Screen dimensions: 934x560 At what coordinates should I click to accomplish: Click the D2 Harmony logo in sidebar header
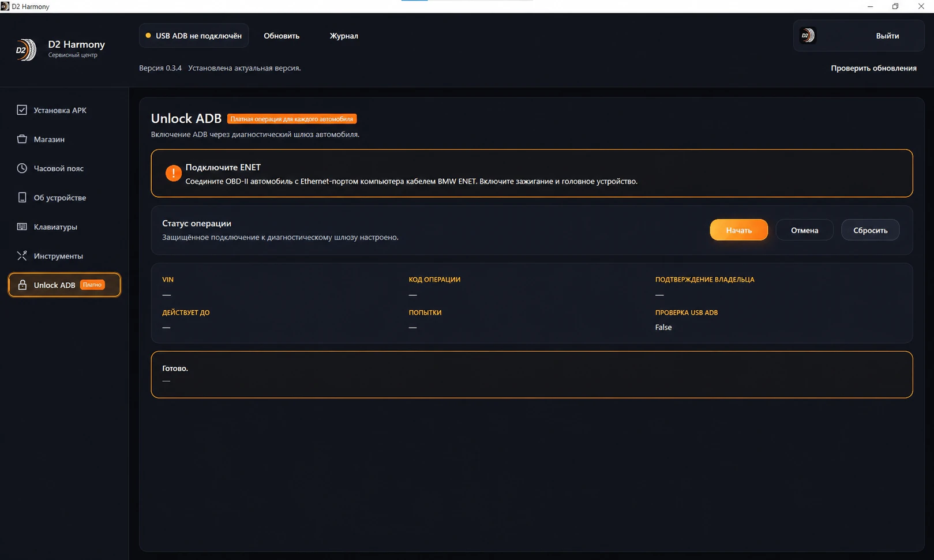coord(26,50)
